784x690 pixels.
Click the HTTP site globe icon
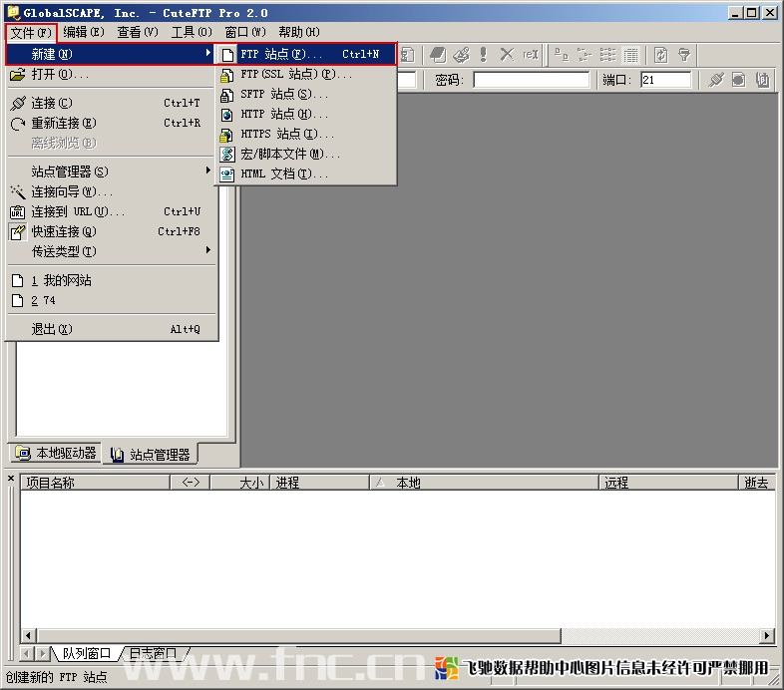tap(227, 115)
